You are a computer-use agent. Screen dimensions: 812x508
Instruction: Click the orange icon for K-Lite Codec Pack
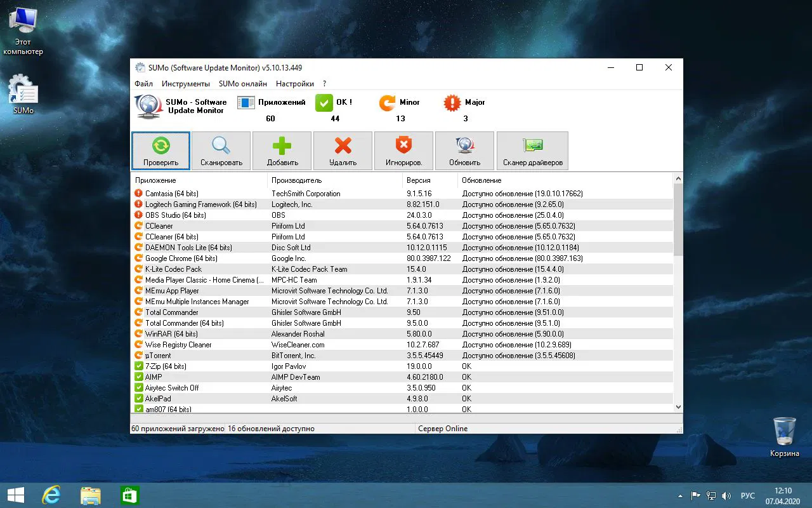(x=139, y=269)
